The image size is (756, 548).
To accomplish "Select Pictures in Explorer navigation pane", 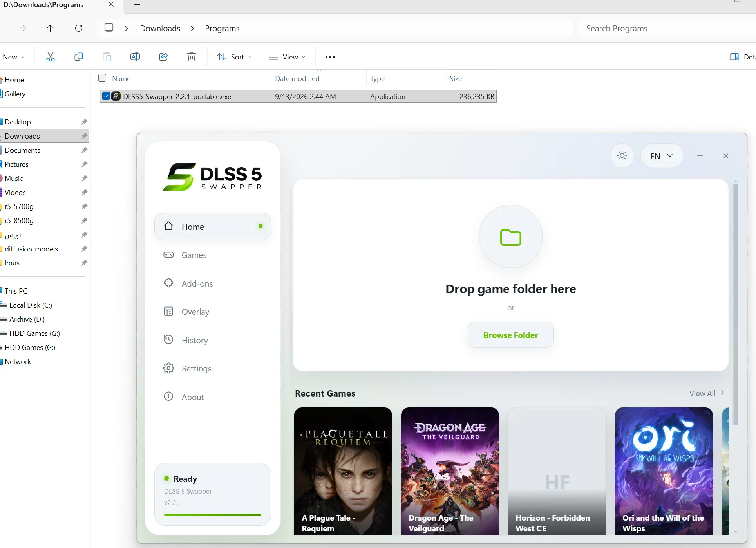I will point(44,164).
